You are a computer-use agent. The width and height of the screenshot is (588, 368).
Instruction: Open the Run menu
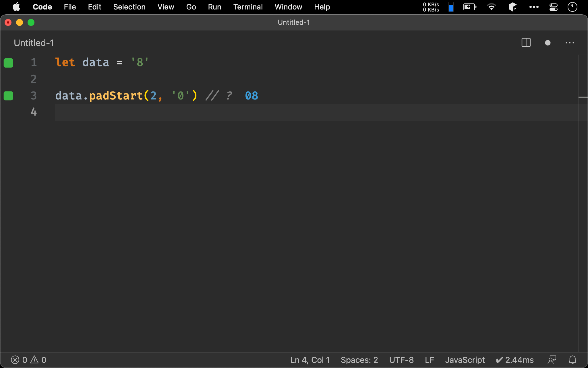click(x=214, y=7)
